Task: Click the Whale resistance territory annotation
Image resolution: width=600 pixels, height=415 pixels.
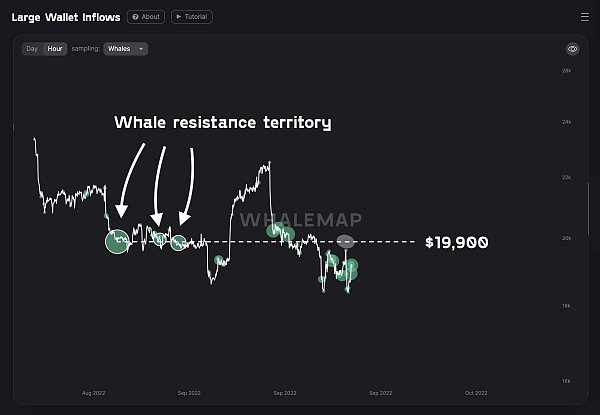Action: point(223,123)
